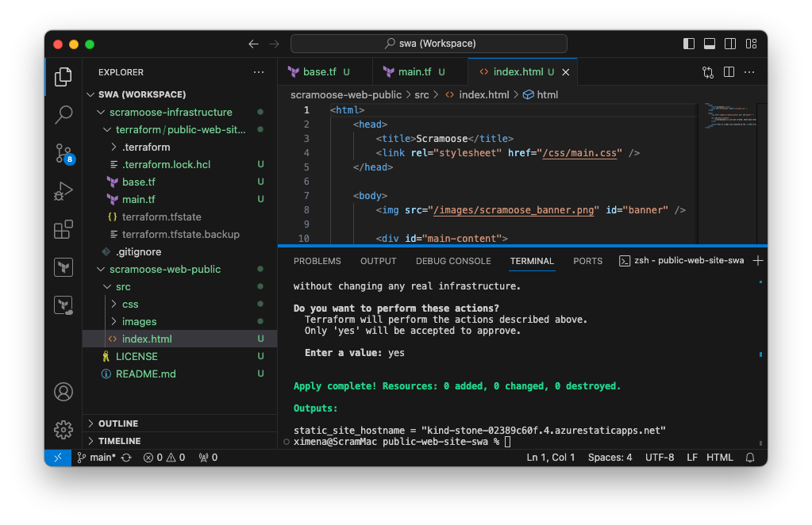The height and width of the screenshot is (525, 812).
Task: Open the OUTPUT panel tab
Action: tap(378, 261)
